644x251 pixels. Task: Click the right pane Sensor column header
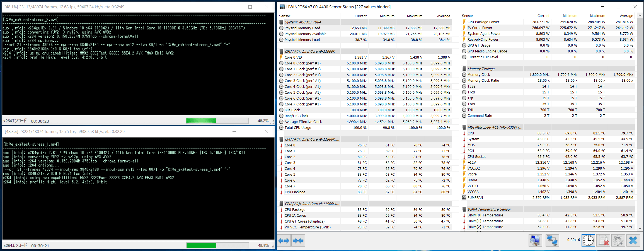pyautogui.click(x=492, y=16)
